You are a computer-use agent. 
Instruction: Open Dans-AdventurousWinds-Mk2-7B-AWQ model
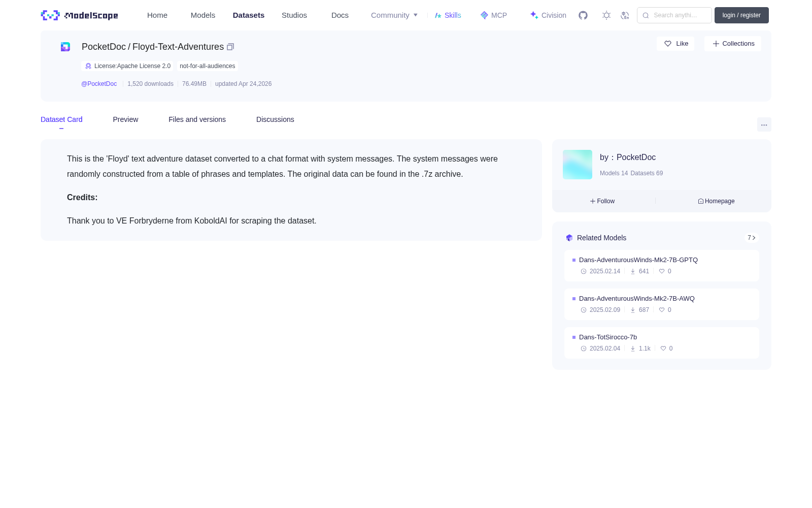pyautogui.click(x=637, y=298)
